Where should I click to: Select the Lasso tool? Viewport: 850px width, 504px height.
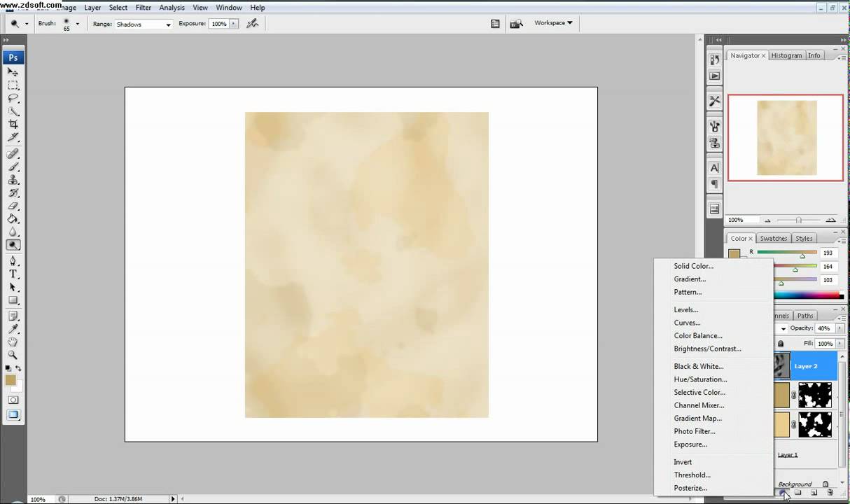point(13,99)
